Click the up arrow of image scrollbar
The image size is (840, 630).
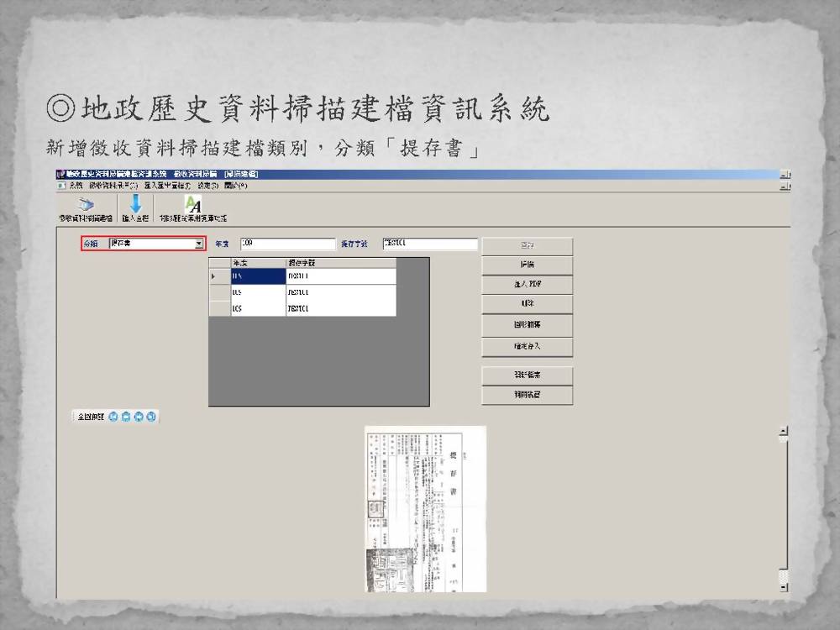point(784,432)
